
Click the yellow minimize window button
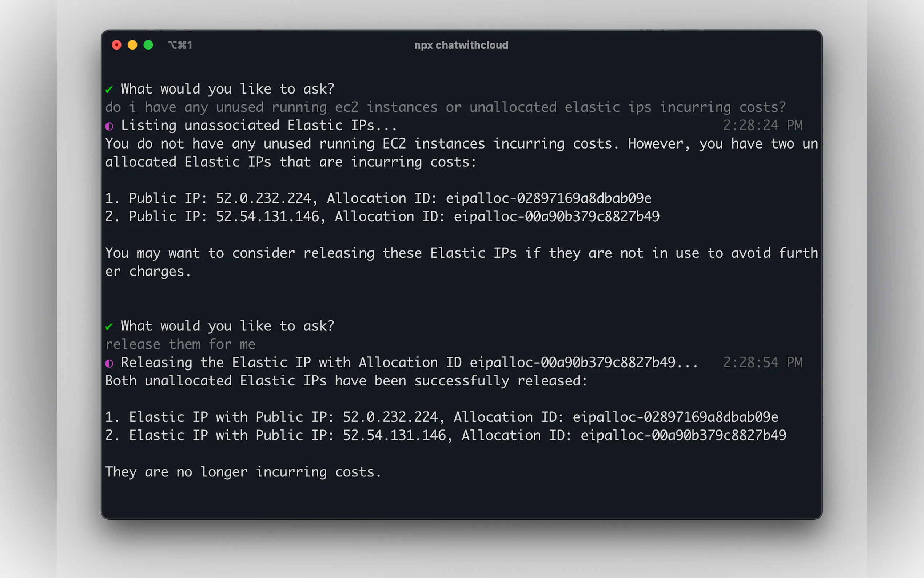coord(132,45)
